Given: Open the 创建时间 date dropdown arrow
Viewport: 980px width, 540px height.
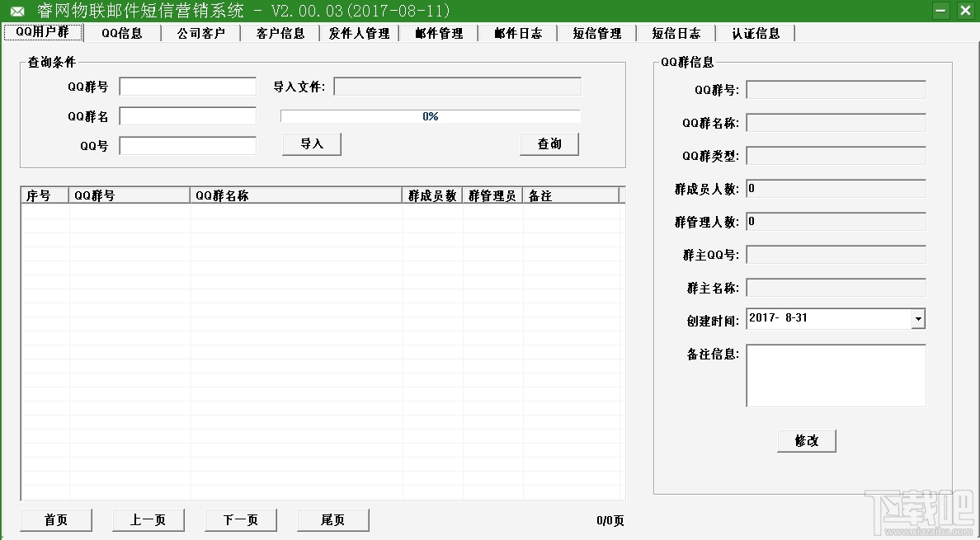Looking at the screenshot, I should tap(917, 318).
